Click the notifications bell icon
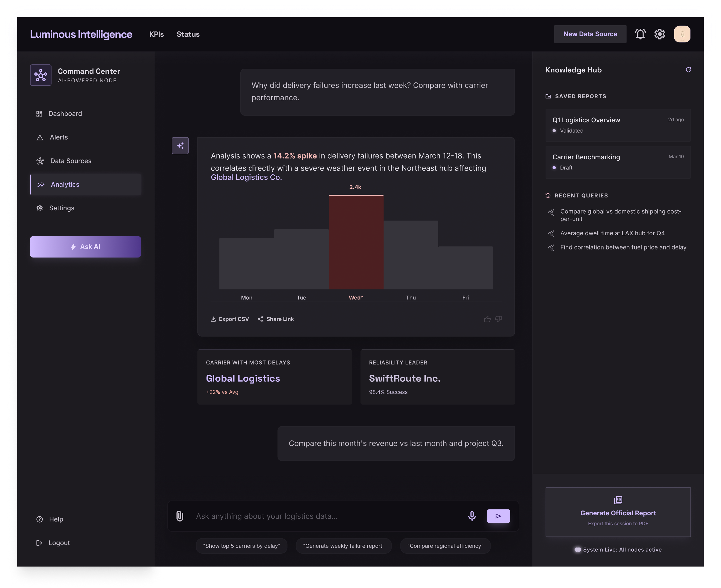 click(x=640, y=34)
